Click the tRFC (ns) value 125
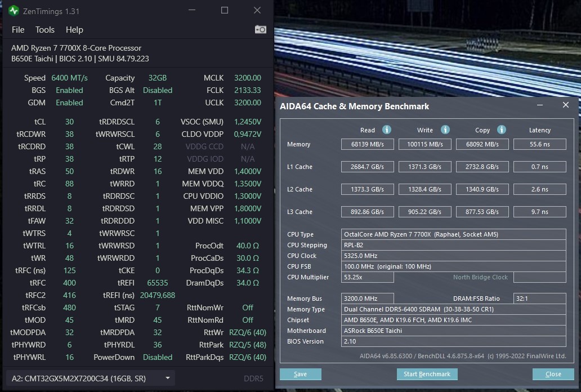 pos(69,270)
